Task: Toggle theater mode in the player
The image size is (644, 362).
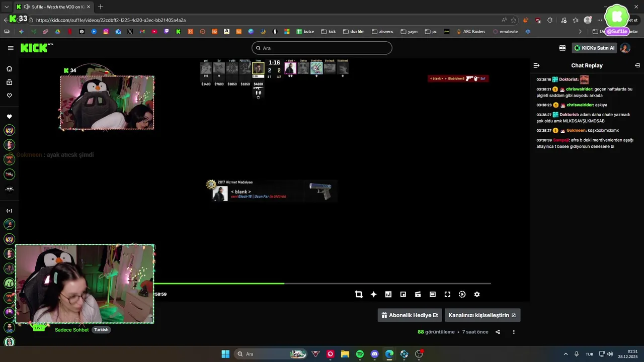Action: point(433,295)
